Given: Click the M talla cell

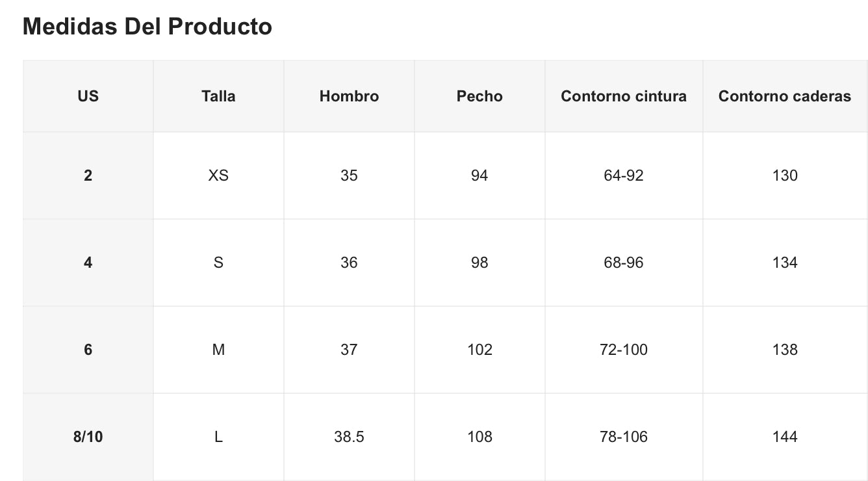Looking at the screenshot, I should click(x=218, y=350).
